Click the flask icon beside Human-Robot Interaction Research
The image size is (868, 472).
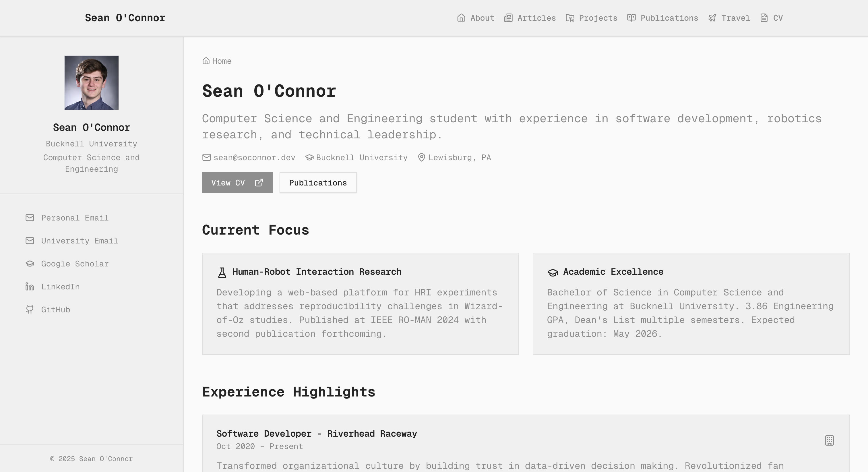point(222,272)
